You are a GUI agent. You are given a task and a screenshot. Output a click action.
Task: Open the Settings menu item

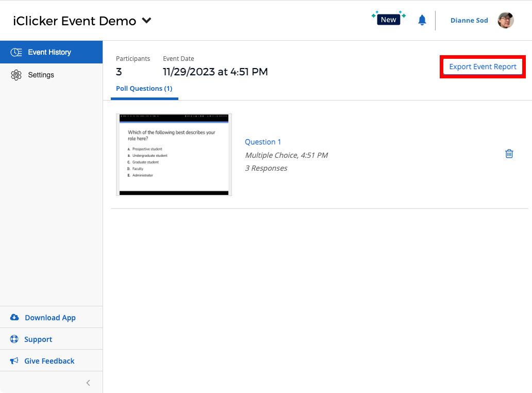(x=40, y=75)
